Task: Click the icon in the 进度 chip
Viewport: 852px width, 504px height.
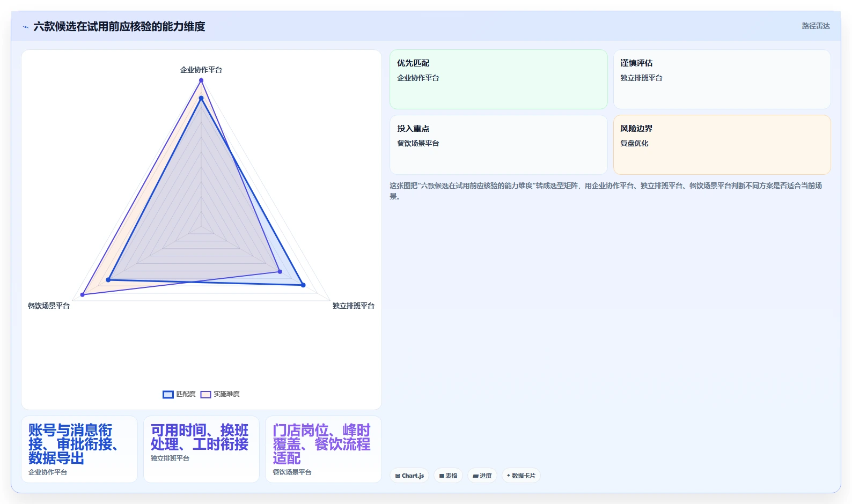Action: pos(475,476)
